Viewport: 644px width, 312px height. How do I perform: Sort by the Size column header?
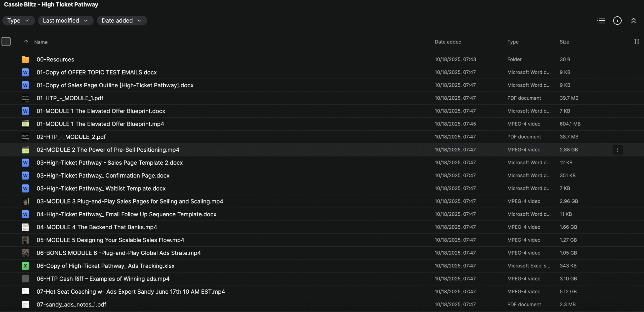coord(564,42)
